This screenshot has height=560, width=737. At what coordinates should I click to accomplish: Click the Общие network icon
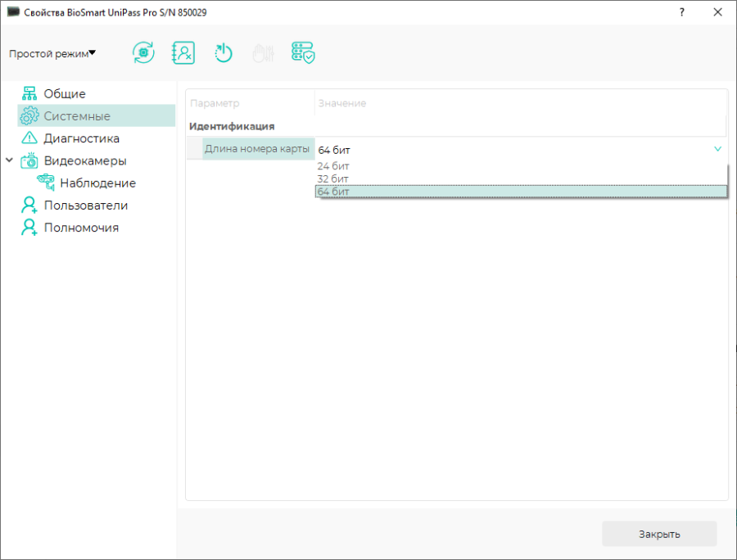(29, 93)
